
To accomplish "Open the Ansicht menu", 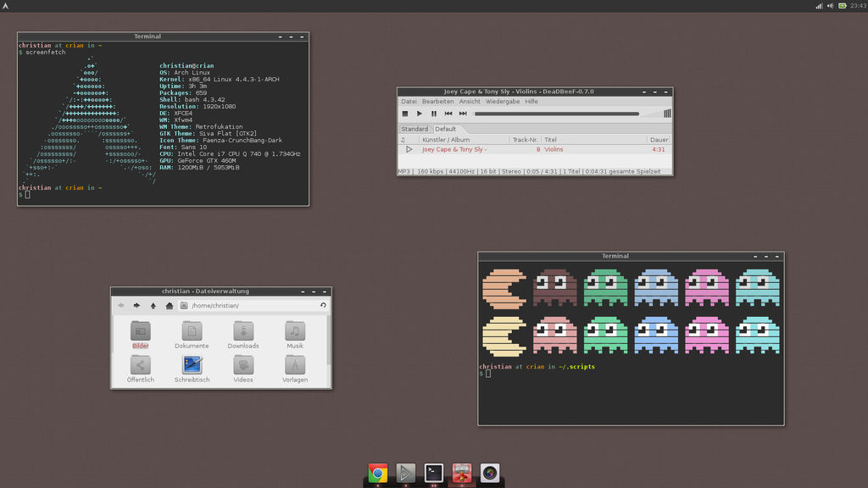I will click(470, 102).
